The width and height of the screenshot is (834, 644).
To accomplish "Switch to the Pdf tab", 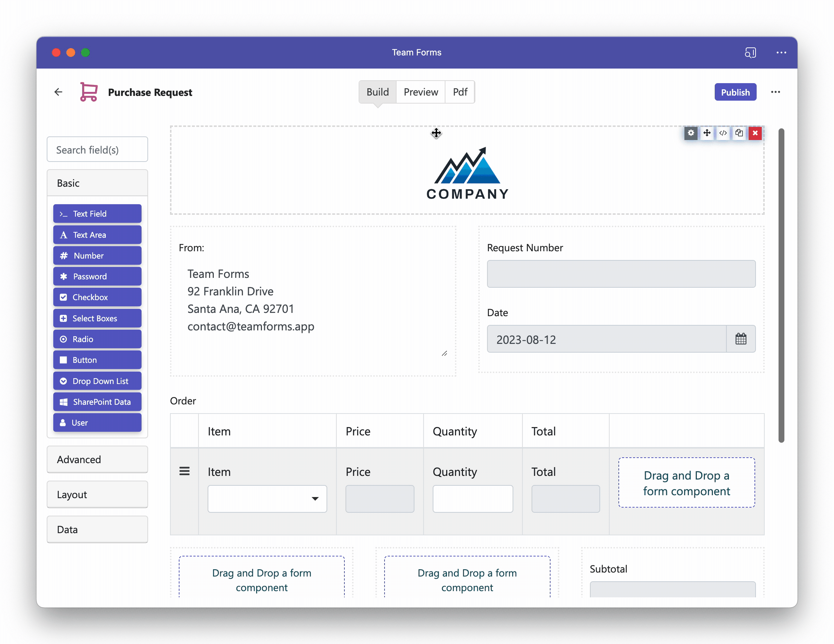I will coord(460,92).
